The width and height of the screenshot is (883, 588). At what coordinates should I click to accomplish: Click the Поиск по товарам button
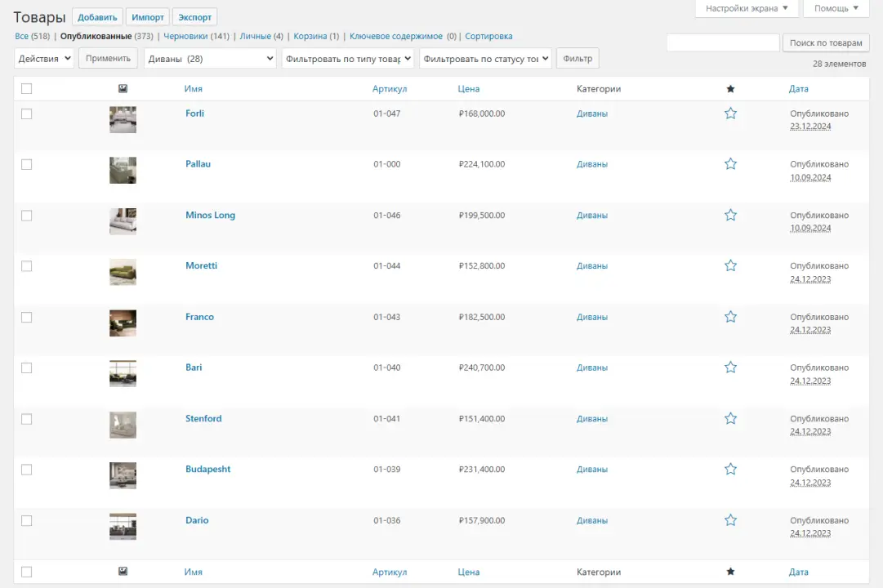(826, 42)
